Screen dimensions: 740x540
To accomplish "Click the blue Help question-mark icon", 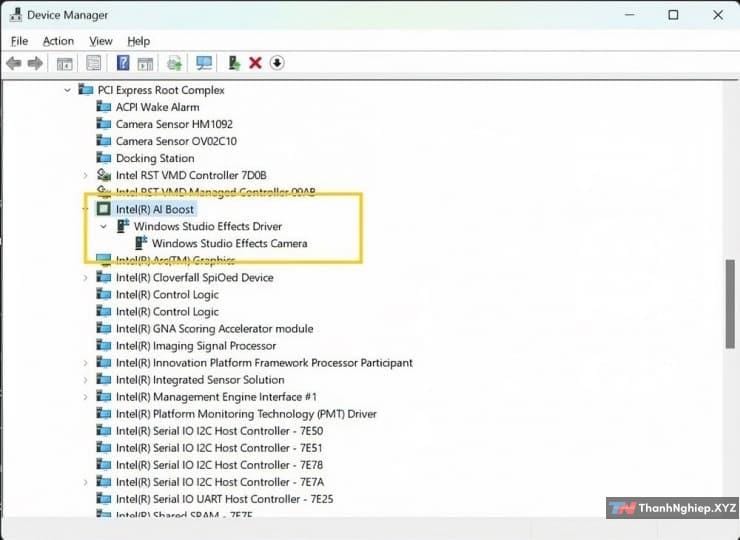I will [123, 63].
